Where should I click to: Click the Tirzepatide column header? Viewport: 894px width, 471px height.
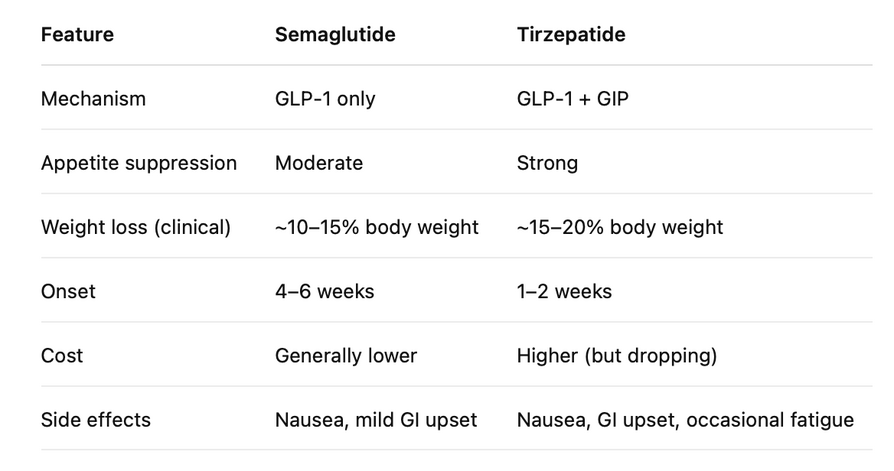pos(571,34)
